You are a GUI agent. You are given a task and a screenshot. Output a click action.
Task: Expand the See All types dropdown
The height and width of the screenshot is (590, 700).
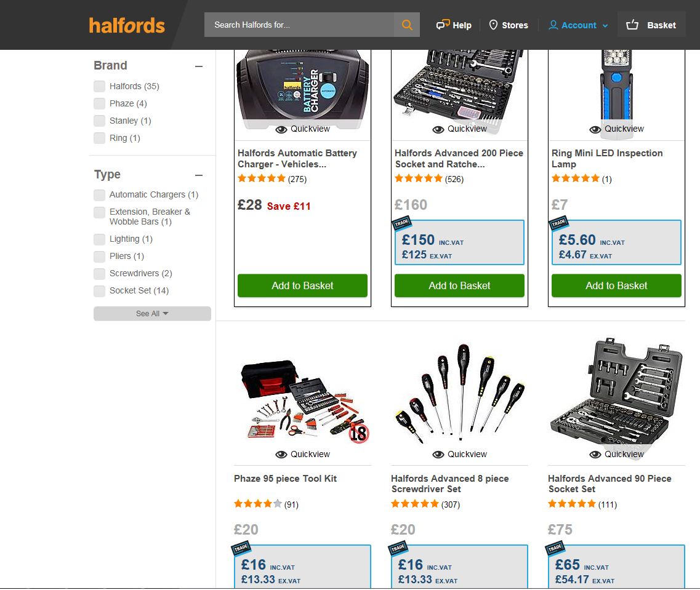152,314
